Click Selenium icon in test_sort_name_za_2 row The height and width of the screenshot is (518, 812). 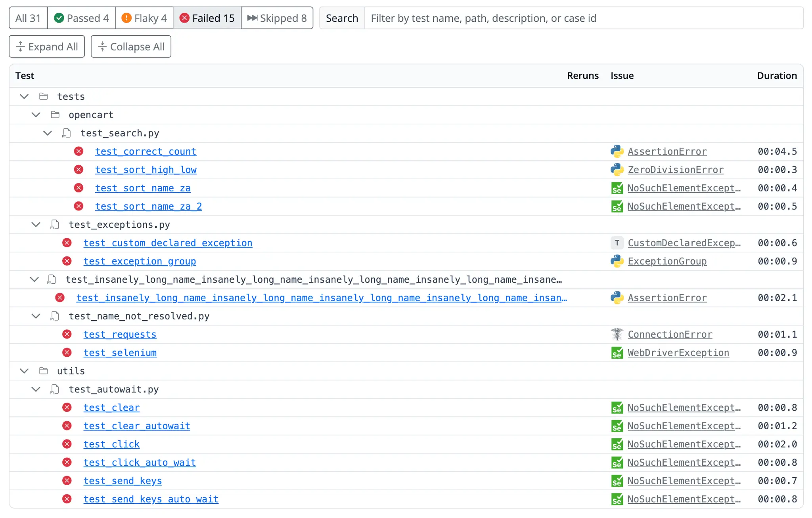(x=617, y=206)
